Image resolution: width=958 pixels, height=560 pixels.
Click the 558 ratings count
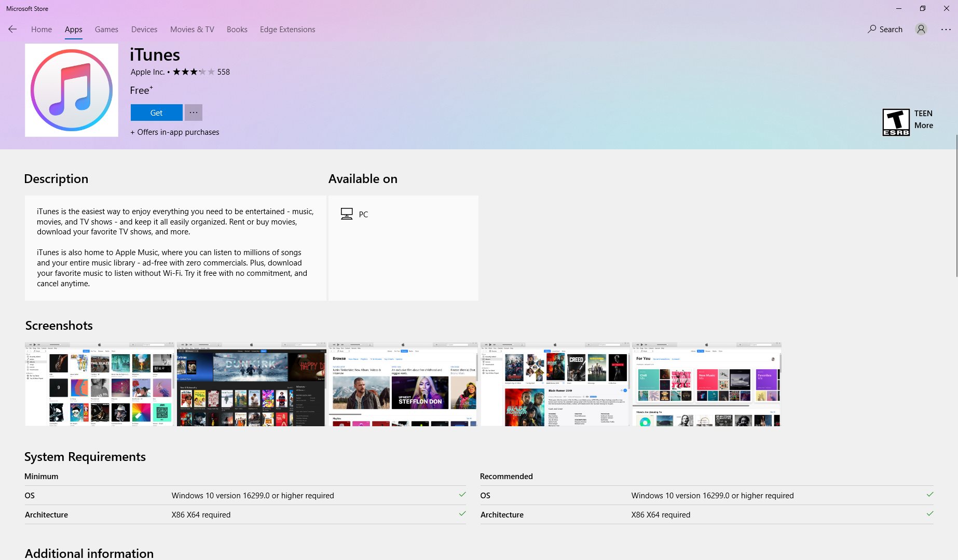click(x=224, y=72)
